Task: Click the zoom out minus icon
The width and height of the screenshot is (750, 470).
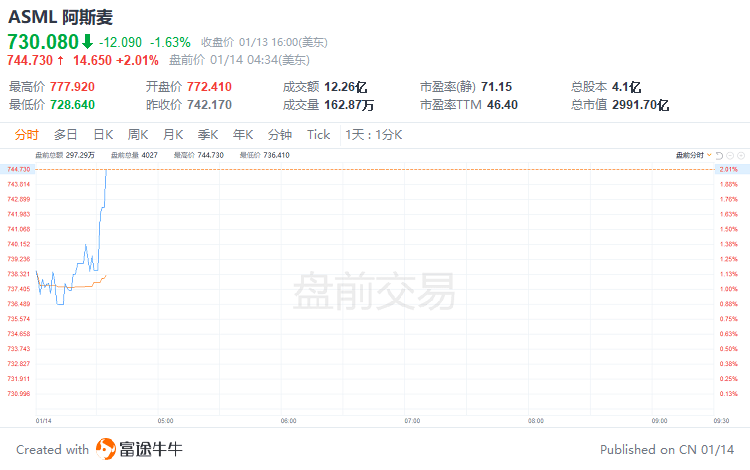Action: click(728, 155)
